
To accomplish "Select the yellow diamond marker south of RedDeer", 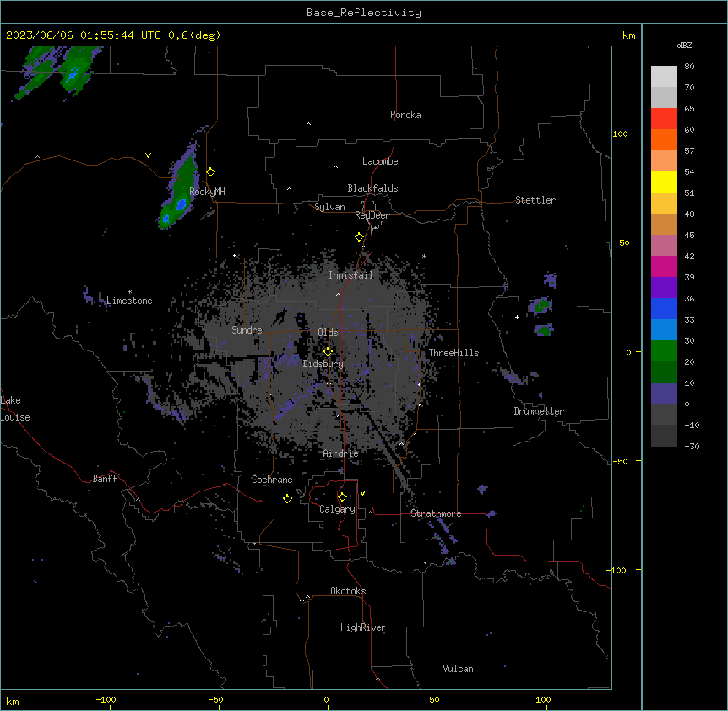I will pyautogui.click(x=360, y=237).
